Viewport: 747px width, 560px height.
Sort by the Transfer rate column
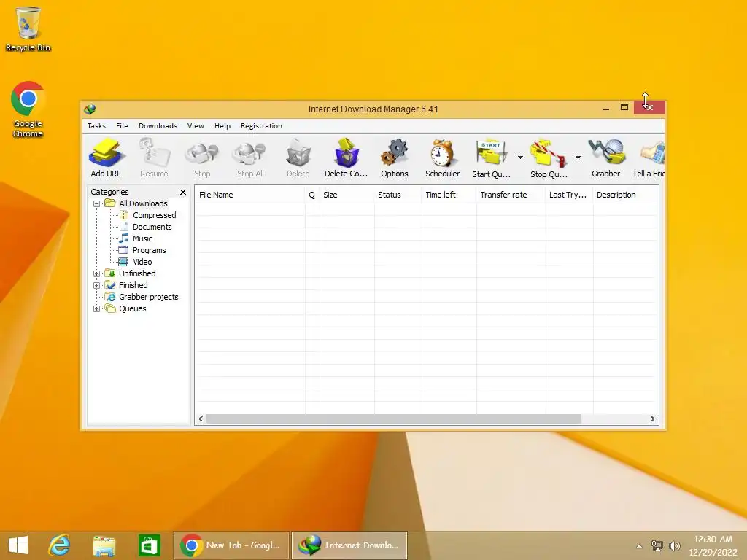pos(511,195)
